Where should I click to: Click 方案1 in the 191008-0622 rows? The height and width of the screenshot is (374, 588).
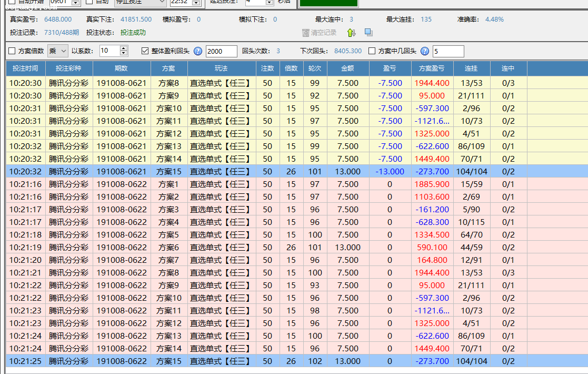[169, 184]
